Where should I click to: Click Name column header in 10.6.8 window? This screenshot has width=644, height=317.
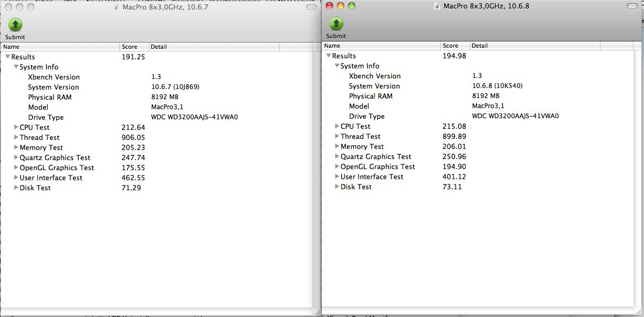pos(381,46)
